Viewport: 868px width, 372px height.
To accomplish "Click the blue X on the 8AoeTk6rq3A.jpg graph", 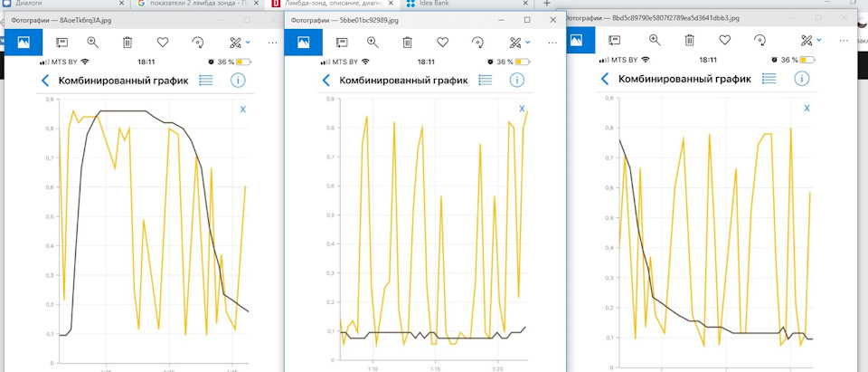I will (243, 109).
